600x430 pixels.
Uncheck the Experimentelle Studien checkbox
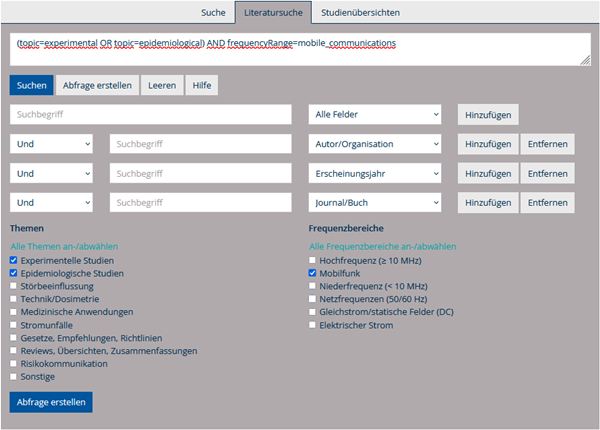click(14, 259)
